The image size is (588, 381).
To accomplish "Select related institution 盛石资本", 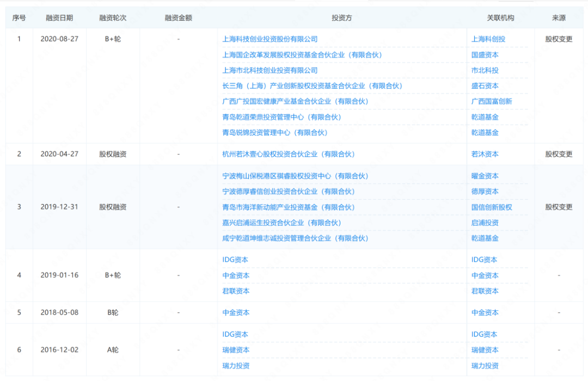I will 485,86.
